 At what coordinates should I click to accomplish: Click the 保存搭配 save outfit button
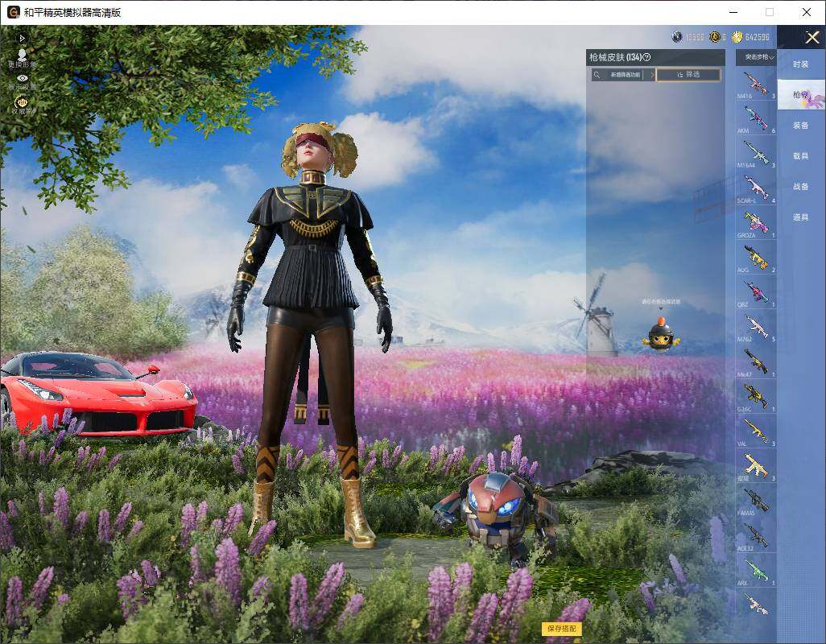(562, 628)
